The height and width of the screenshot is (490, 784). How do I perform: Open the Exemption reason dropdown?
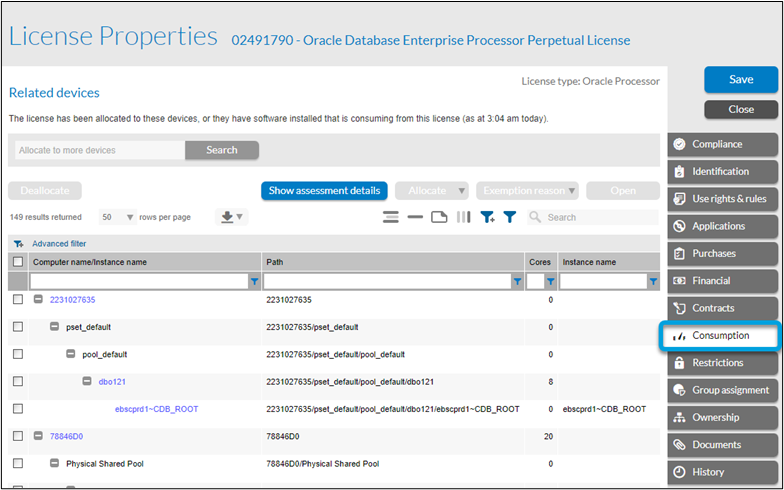coord(528,190)
